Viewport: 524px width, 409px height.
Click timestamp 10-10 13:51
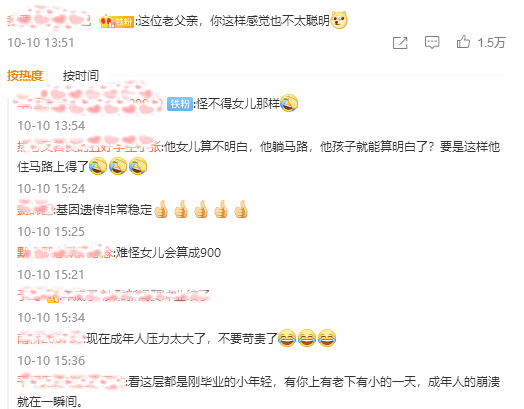[x=41, y=43]
